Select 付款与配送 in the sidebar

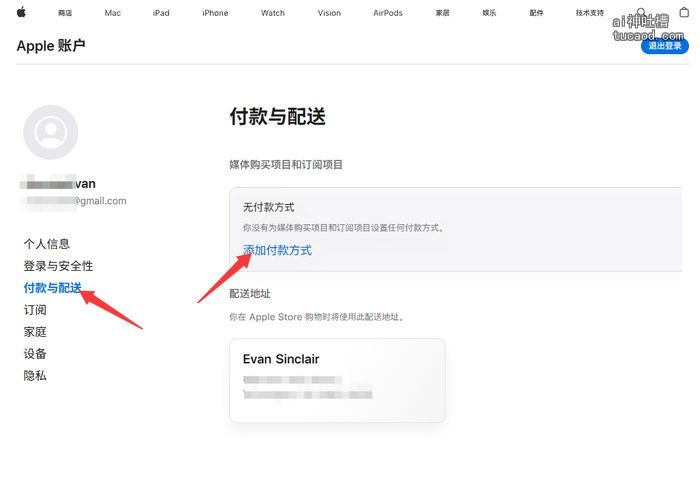[x=52, y=288]
